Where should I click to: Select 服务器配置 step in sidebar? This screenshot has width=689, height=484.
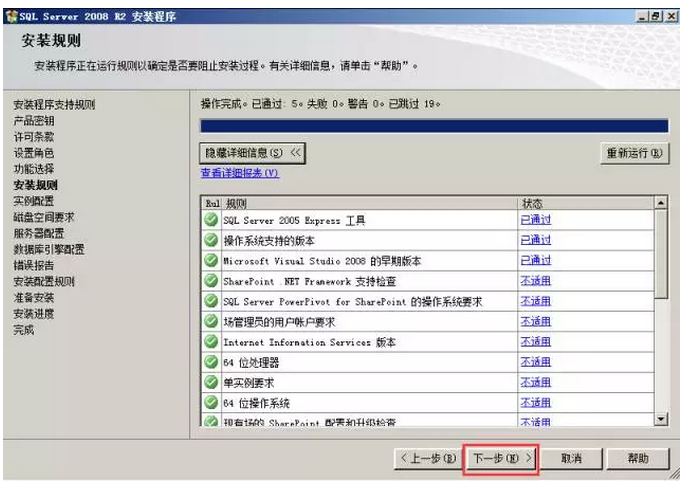coord(39,233)
